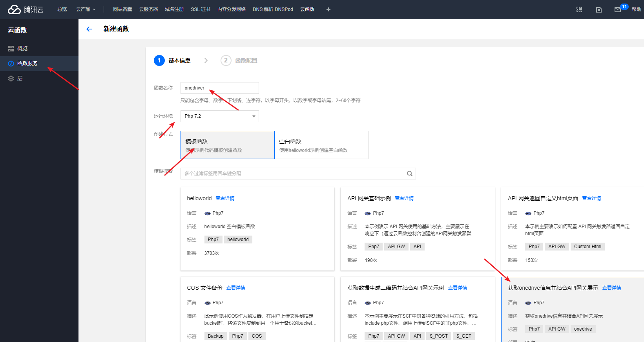Click the overview grid icon in sidebar
This screenshot has height=342, width=644.
pos(11,49)
